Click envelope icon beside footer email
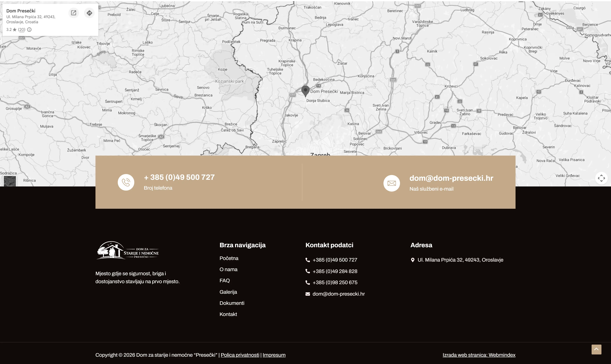 tap(308, 294)
